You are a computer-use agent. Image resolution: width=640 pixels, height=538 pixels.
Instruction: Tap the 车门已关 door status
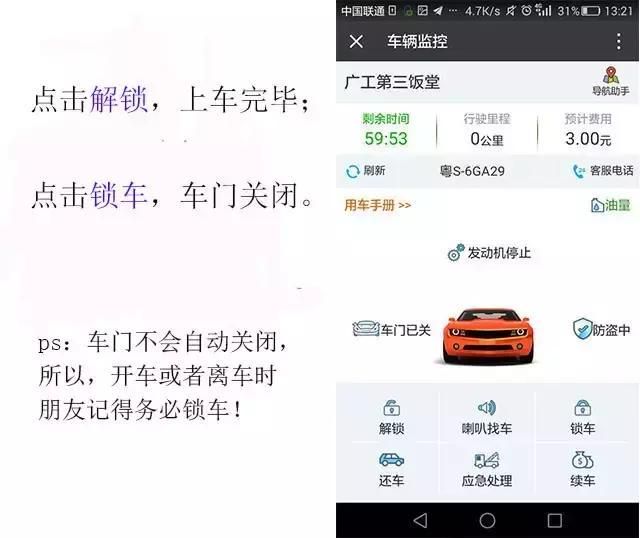(x=391, y=329)
